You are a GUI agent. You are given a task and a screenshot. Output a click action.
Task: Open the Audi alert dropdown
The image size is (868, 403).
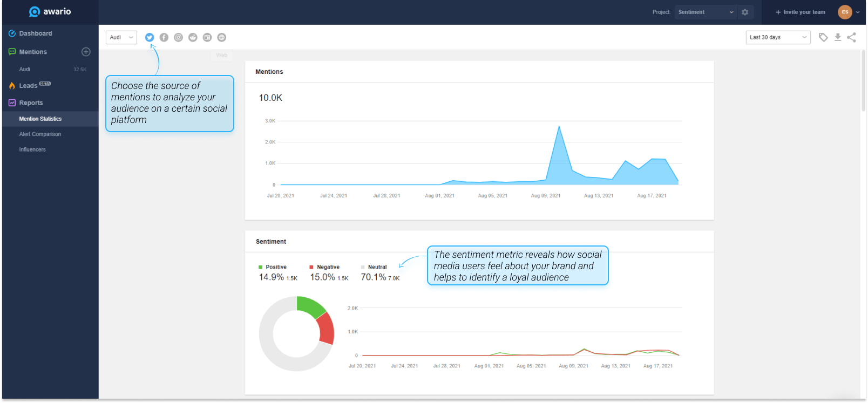click(121, 37)
